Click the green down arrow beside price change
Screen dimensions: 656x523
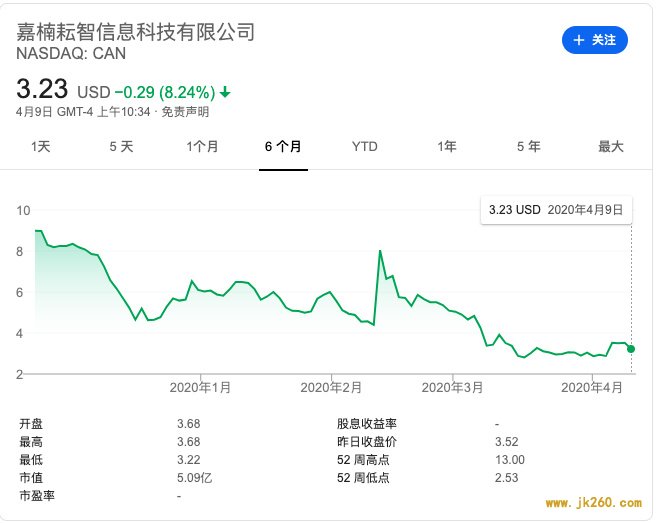225,92
